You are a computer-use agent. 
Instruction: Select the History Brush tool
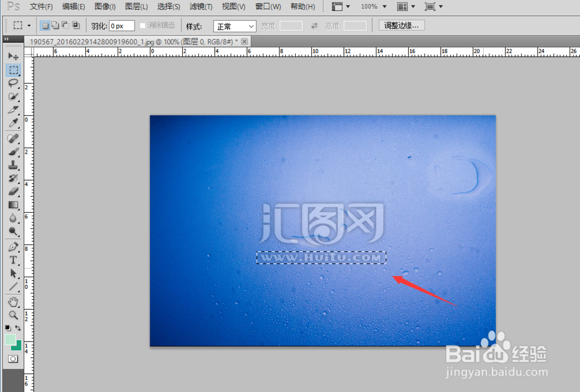[x=13, y=178]
